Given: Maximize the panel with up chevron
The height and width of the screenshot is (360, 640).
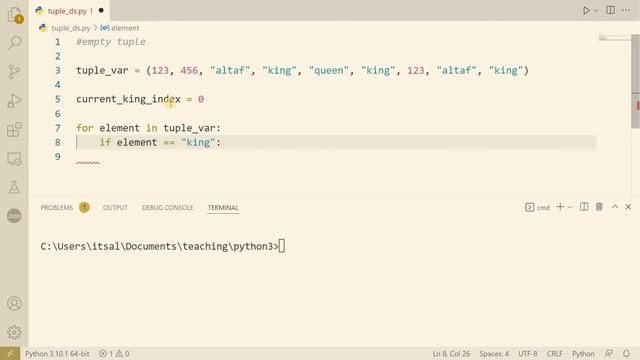Looking at the screenshot, I should point(615,207).
